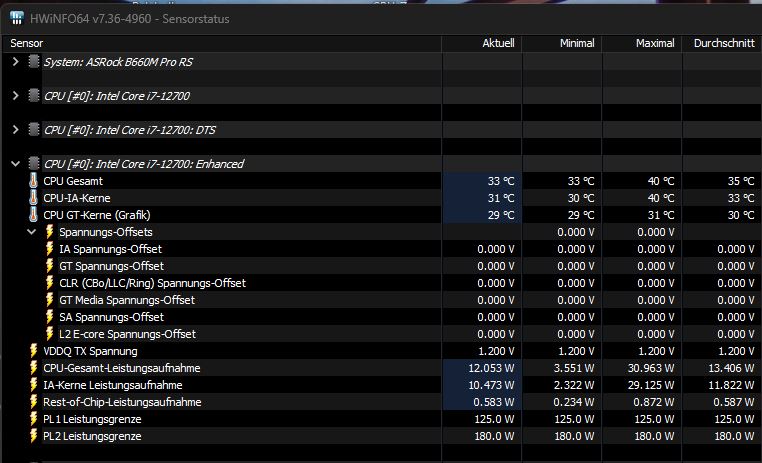Select the Rest-of-Chip-Leistungsaufnahme label
762x463 pixels.
(x=122, y=402)
